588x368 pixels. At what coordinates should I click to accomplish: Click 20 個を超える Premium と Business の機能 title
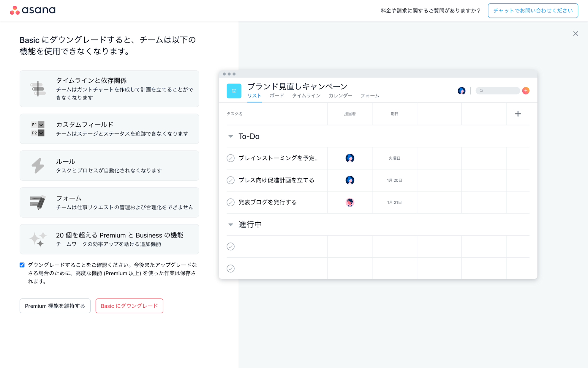120,235
